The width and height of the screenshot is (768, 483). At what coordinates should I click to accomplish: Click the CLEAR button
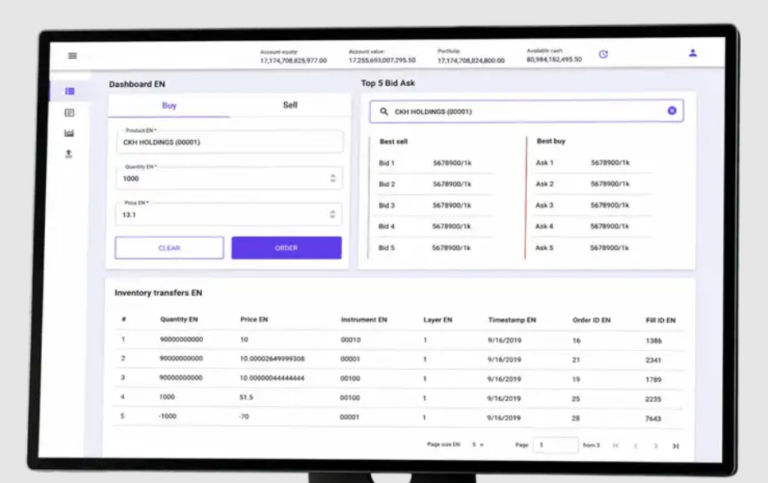tap(169, 248)
